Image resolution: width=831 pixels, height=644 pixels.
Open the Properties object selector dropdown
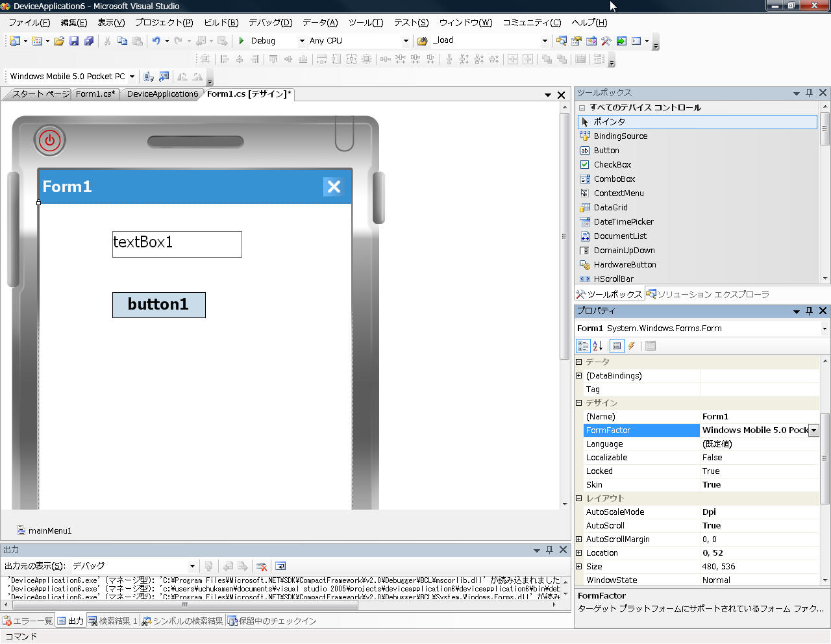(x=825, y=328)
